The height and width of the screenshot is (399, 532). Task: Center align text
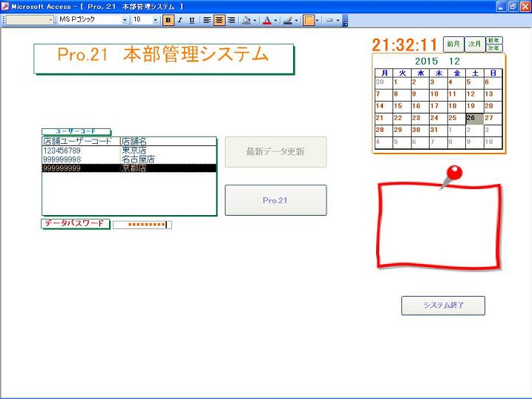point(219,20)
